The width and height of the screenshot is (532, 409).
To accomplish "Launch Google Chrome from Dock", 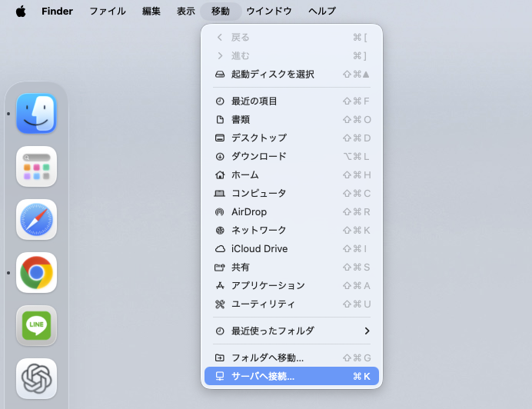I will tap(36, 272).
